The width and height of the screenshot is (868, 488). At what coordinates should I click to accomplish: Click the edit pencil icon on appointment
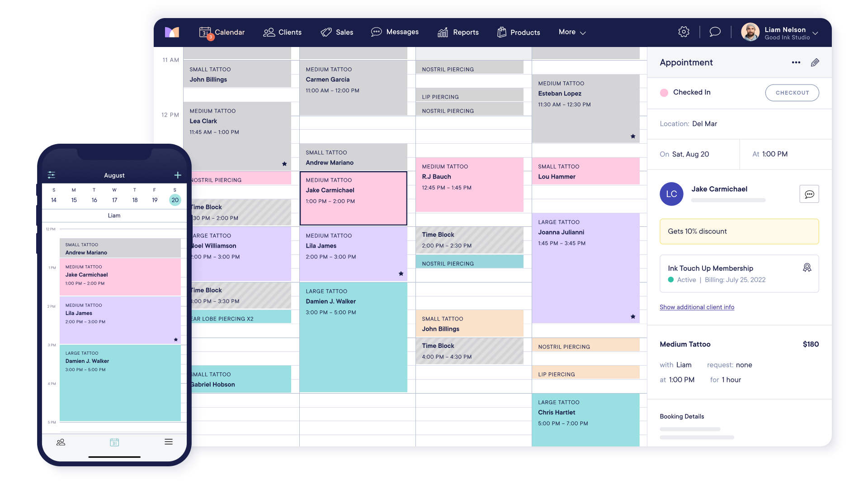click(815, 62)
